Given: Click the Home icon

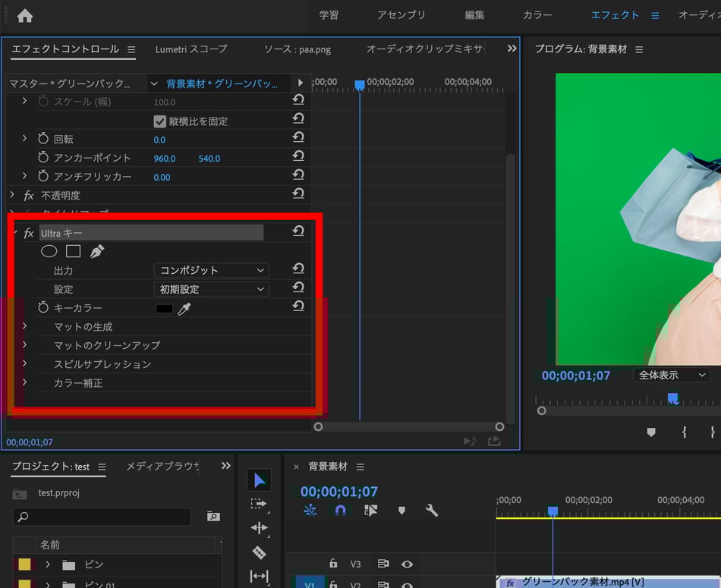Looking at the screenshot, I should point(25,15).
